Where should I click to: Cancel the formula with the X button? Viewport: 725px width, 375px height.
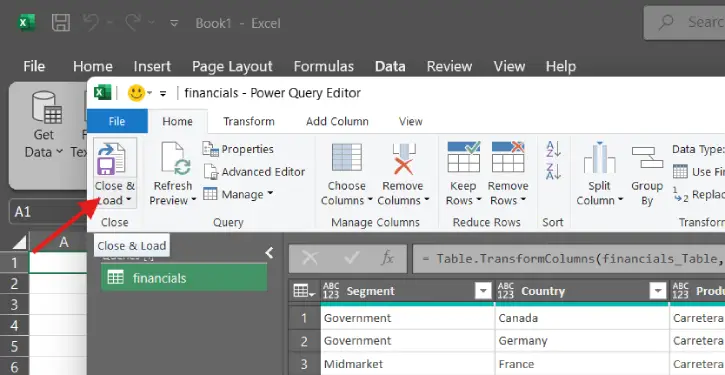(x=310, y=258)
